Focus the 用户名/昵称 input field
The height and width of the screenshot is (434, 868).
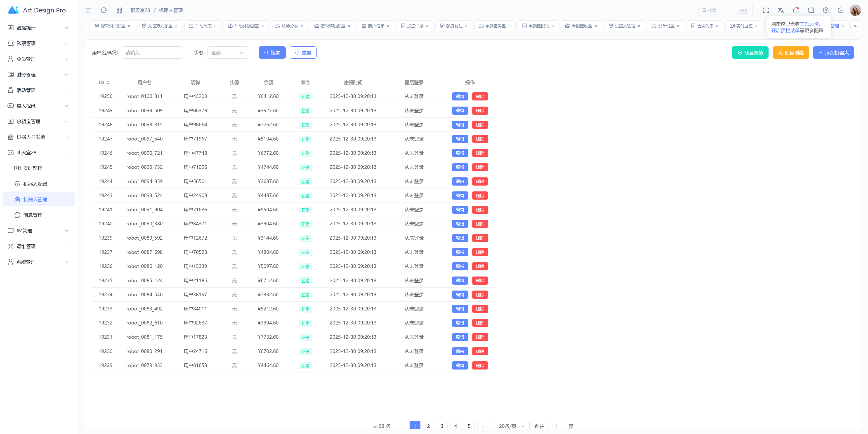pyautogui.click(x=152, y=52)
